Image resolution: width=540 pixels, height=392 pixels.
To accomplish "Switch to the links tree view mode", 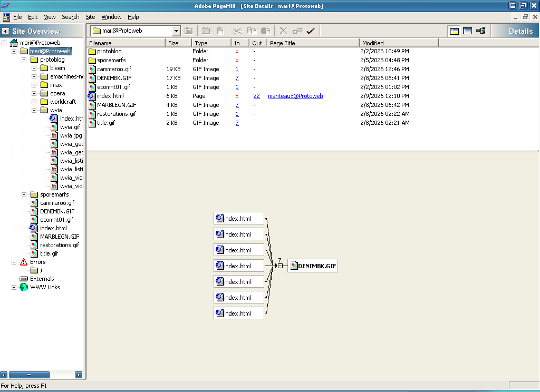I will coord(481,31).
